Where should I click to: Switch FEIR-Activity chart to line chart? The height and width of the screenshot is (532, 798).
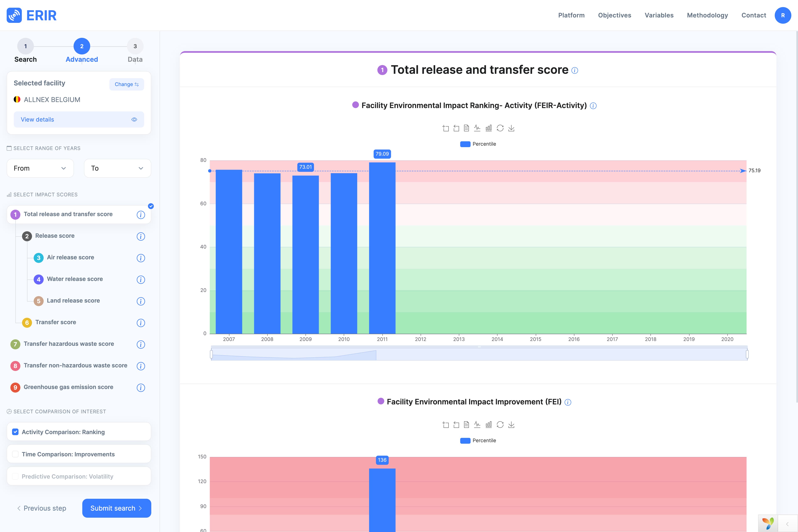pos(477,128)
